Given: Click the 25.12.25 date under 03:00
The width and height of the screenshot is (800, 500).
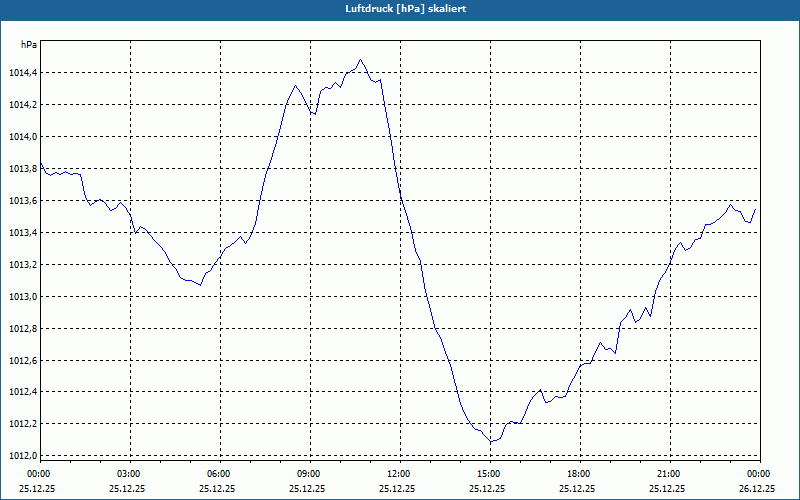Looking at the screenshot, I should click(127, 488).
